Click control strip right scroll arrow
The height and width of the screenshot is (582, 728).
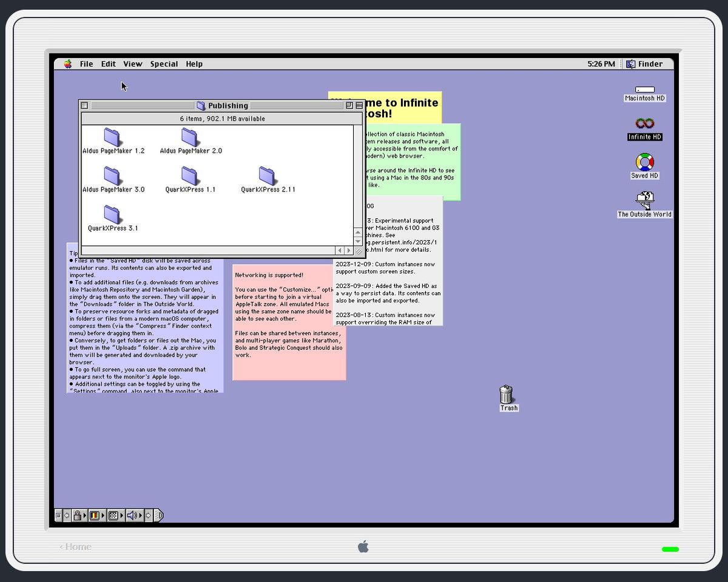tap(149, 515)
